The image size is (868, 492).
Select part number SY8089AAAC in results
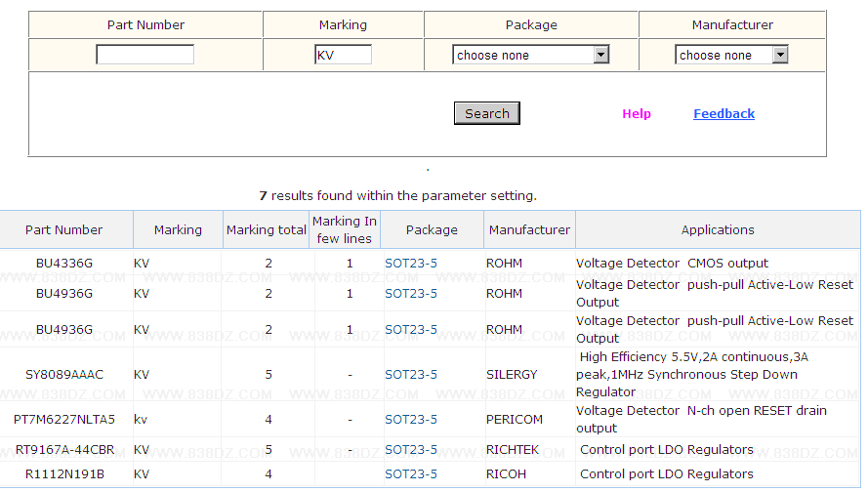pyautogui.click(x=64, y=375)
